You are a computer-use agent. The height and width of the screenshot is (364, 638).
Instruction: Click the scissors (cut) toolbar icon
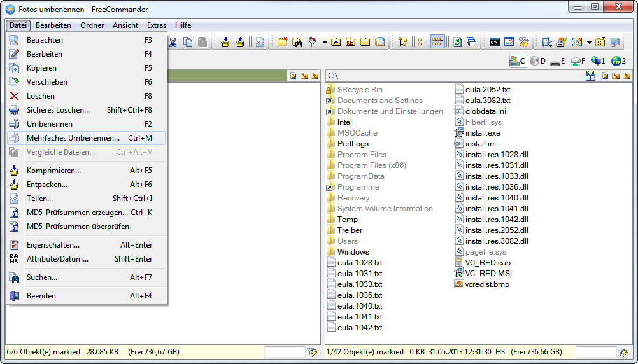173,42
